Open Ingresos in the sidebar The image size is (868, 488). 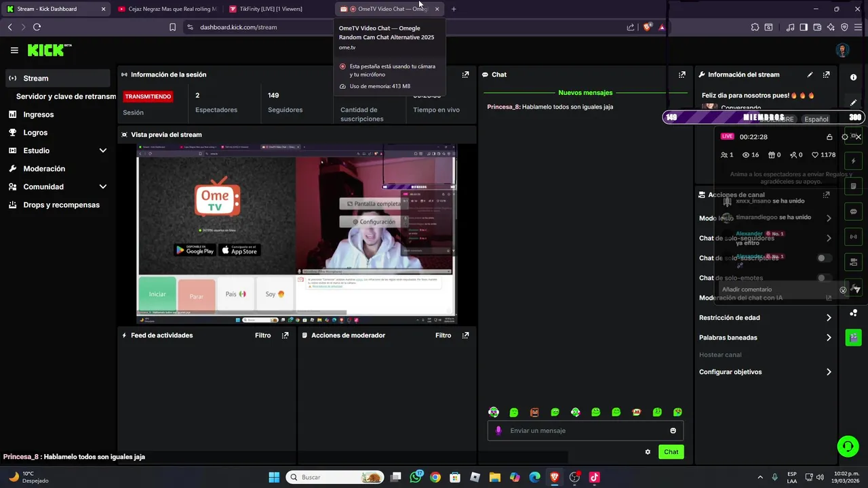(x=39, y=115)
